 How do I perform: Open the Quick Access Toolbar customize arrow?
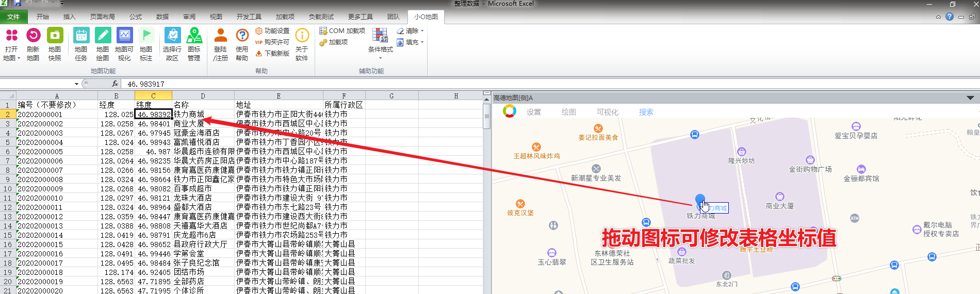click(x=62, y=4)
